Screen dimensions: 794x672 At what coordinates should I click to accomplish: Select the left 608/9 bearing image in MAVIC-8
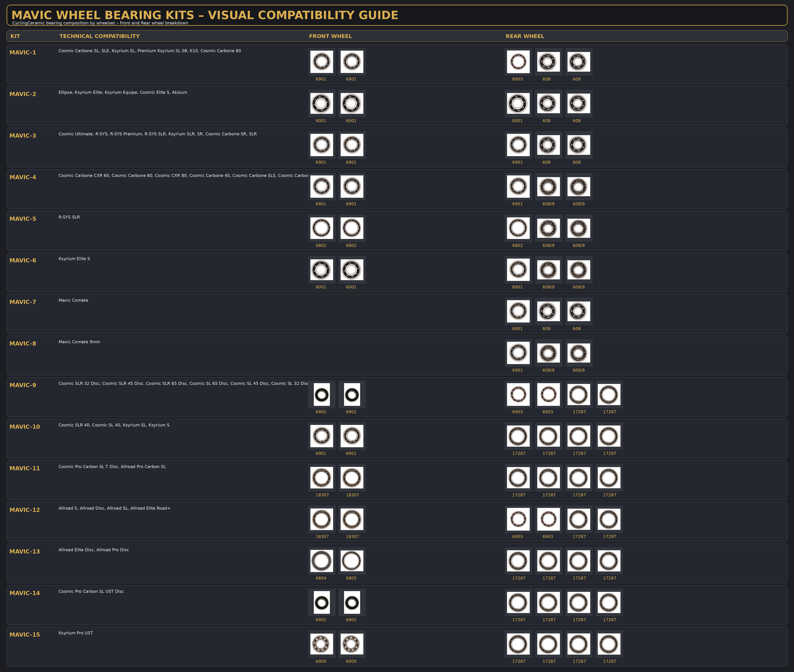549,353
